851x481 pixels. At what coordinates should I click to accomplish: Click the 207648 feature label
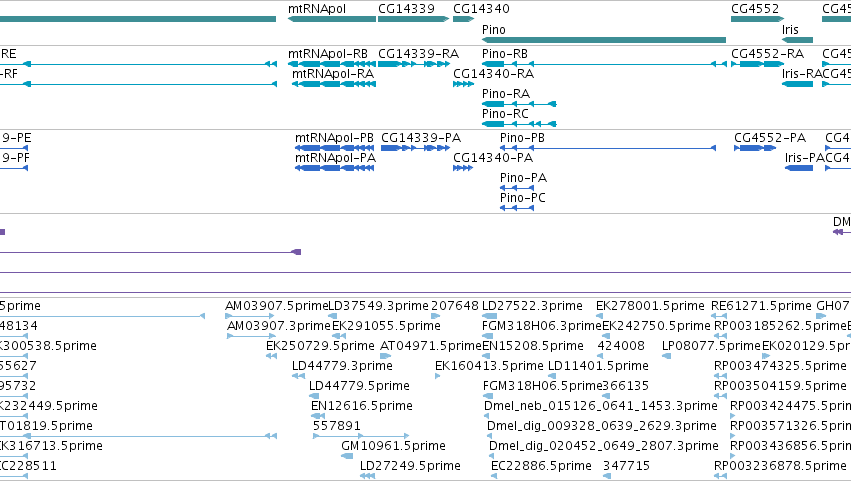click(455, 306)
